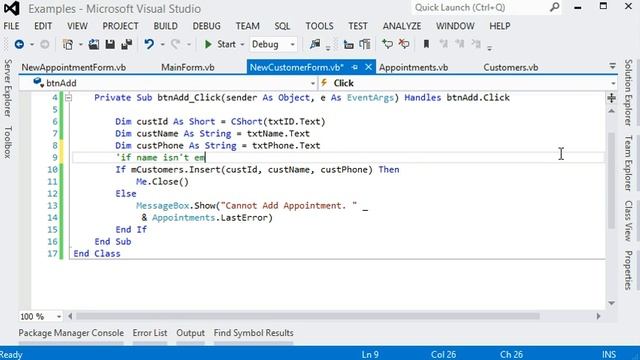Switch to the MainForm.vb tab
Image resolution: width=640 pixels, height=360 pixels.
[x=188, y=67]
